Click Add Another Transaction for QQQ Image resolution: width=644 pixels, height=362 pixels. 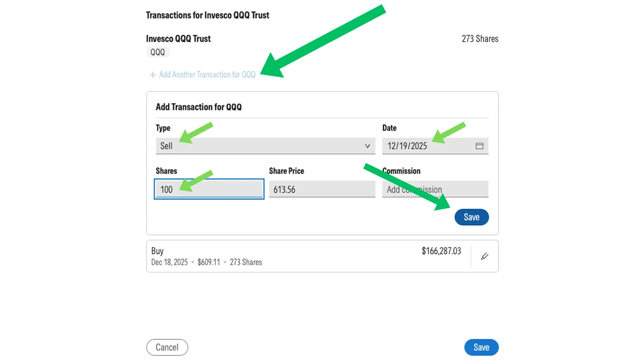click(x=207, y=74)
